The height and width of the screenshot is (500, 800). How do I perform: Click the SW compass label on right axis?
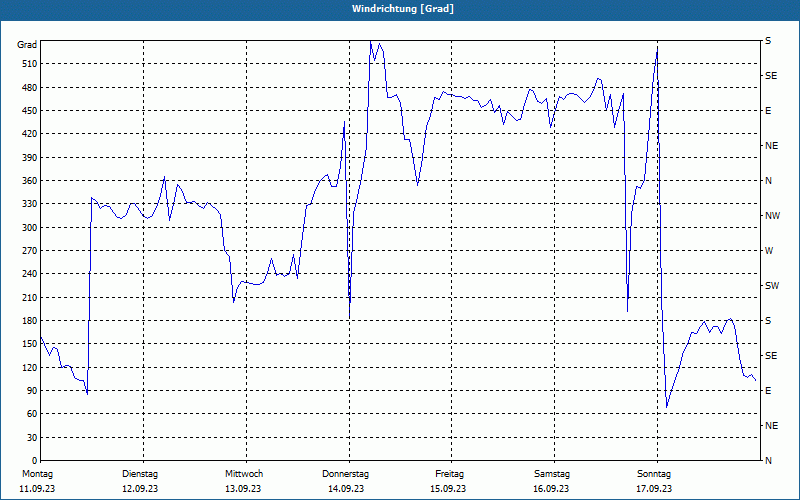click(772, 286)
